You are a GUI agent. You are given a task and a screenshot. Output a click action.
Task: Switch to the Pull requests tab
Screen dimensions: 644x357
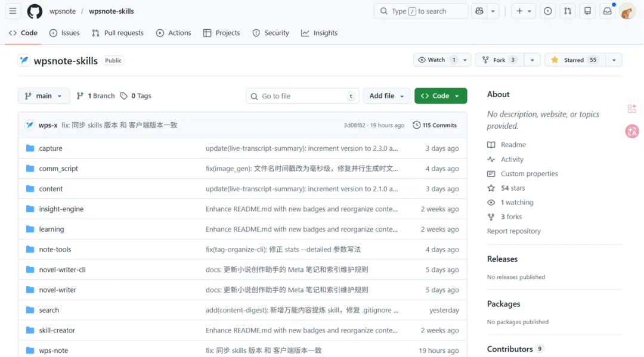[118, 33]
